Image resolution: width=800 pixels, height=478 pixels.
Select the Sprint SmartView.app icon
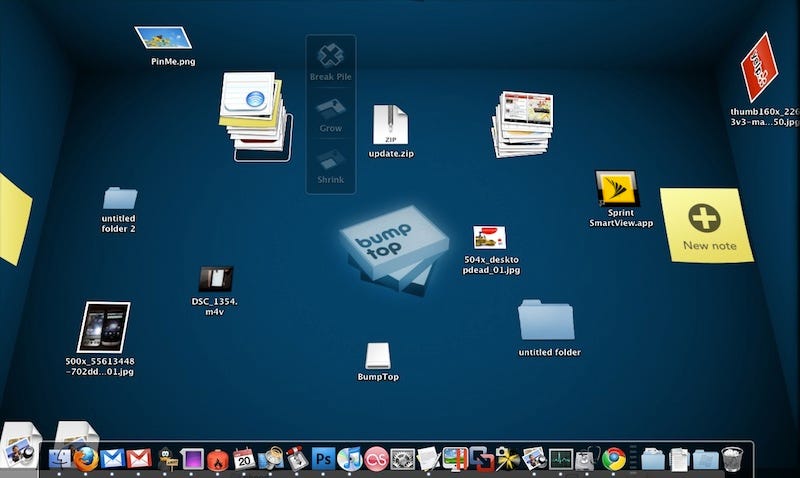coord(617,188)
